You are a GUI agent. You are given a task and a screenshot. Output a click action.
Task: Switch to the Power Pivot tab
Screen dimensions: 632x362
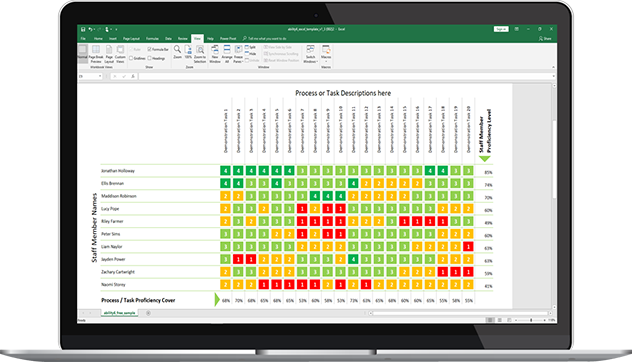[x=228, y=39]
